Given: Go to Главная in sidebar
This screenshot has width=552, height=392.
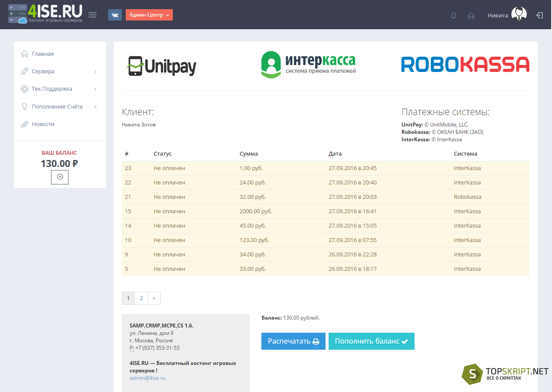Looking at the screenshot, I should (x=43, y=54).
